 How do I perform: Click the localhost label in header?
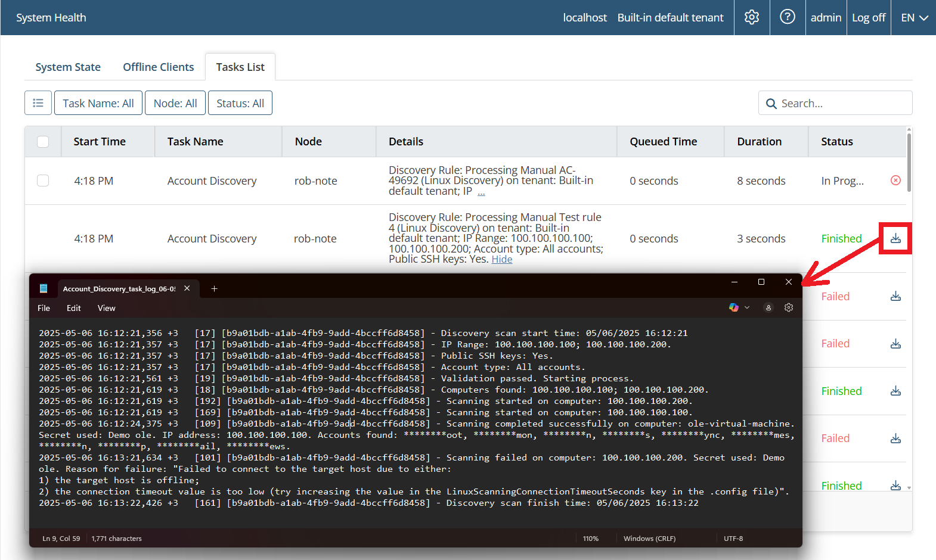click(584, 18)
